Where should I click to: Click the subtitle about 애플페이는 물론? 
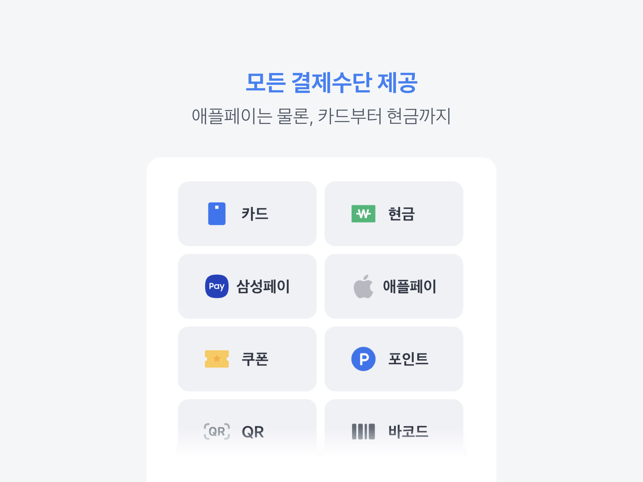322,116
